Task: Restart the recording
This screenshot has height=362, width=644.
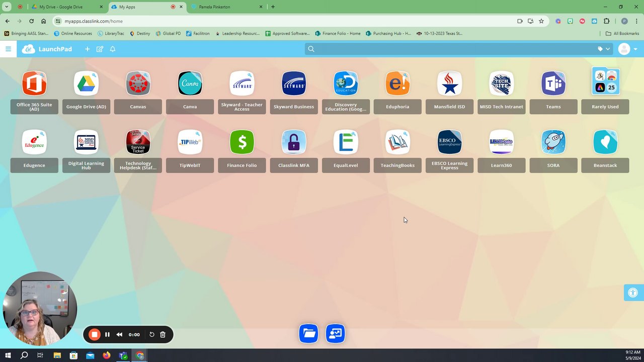Action: coord(151,334)
